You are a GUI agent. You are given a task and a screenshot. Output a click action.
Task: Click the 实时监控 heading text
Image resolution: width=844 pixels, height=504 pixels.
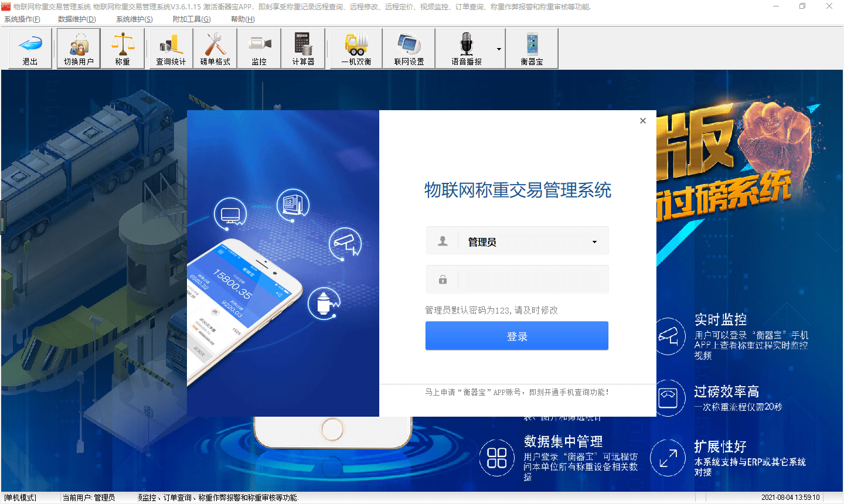click(x=720, y=319)
